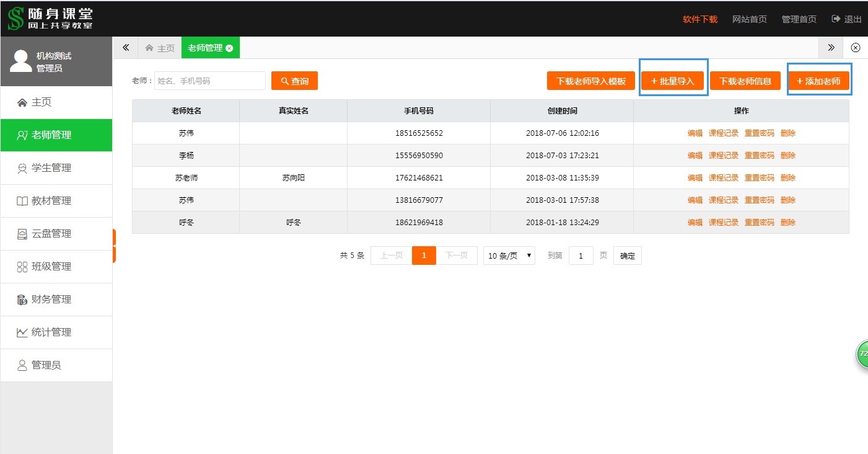This screenshot has height=454, width=868.
Task: Click the 管理员 person icon
Action: click(22, 365)
